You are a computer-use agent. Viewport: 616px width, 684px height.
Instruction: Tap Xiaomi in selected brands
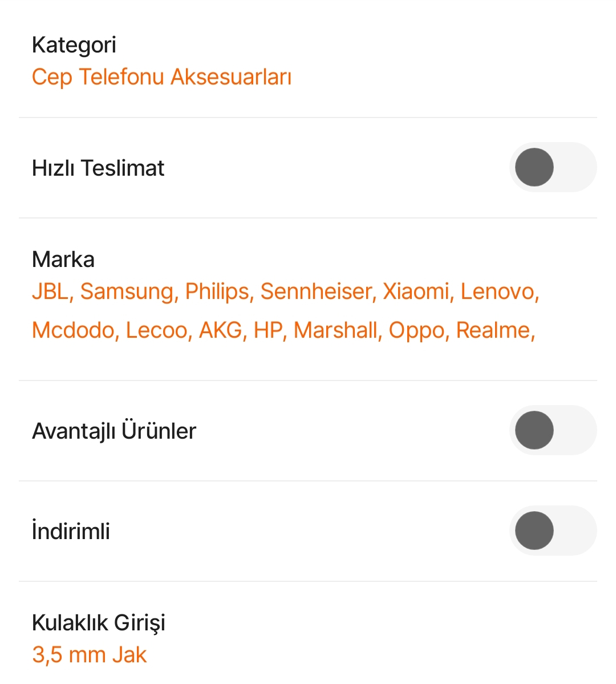pyautogui.click(x=416, y=292)
